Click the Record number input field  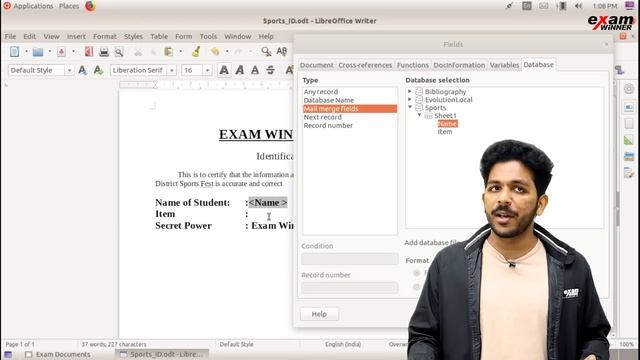[350, 288]
